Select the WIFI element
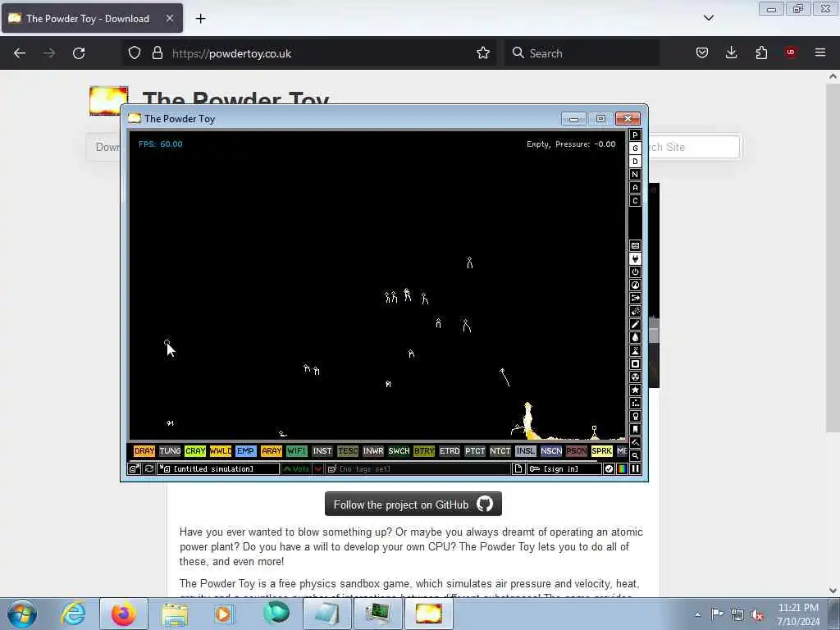Image resolution: width=840 pixels, height=630 pixels. (296, 451)
